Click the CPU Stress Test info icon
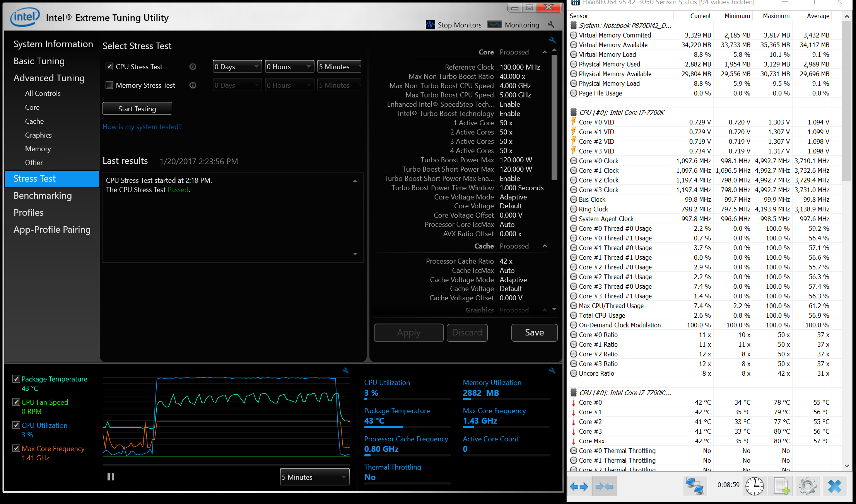Image resolution: width=856 pixels, height=504 pixels. pos(193,66)
